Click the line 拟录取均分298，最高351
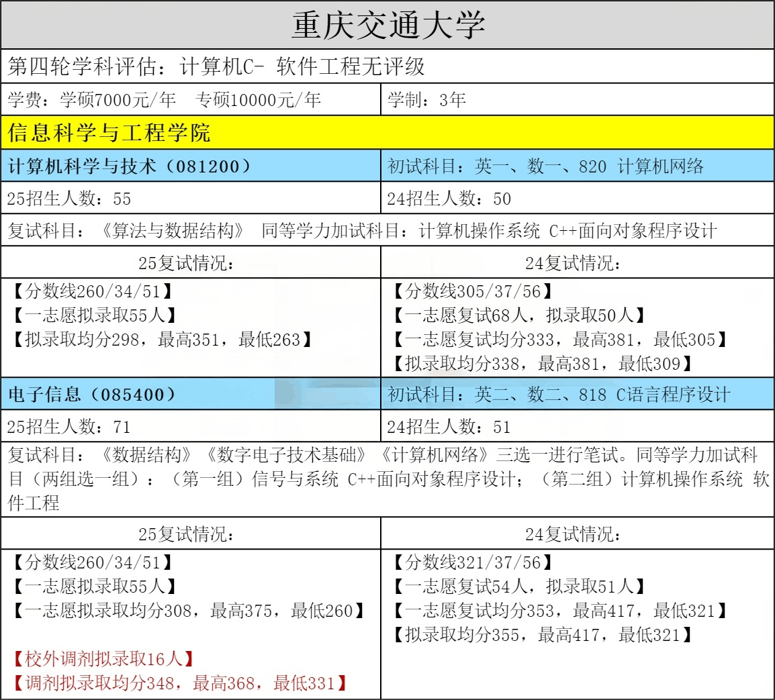775x700 pixels. [163, 340]
